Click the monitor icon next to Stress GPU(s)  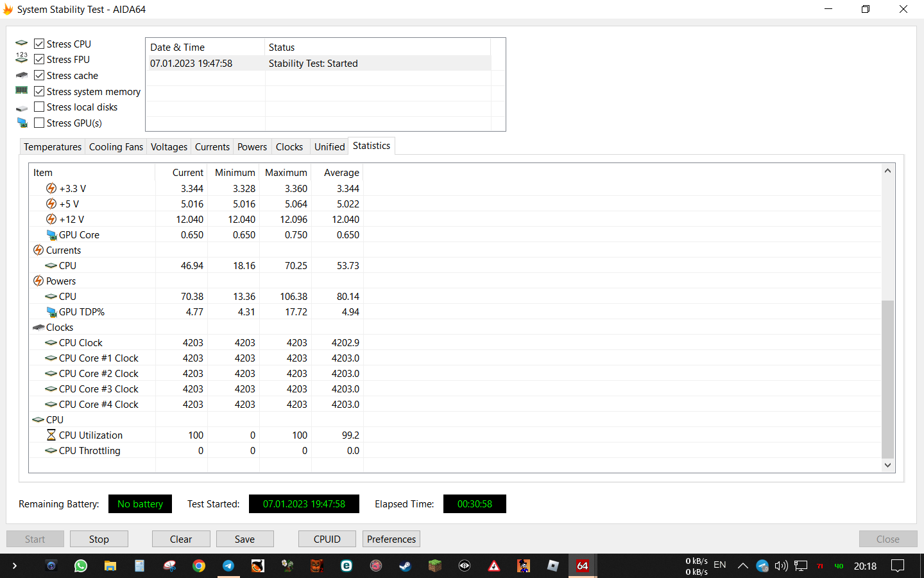click(x=22, y=123)
